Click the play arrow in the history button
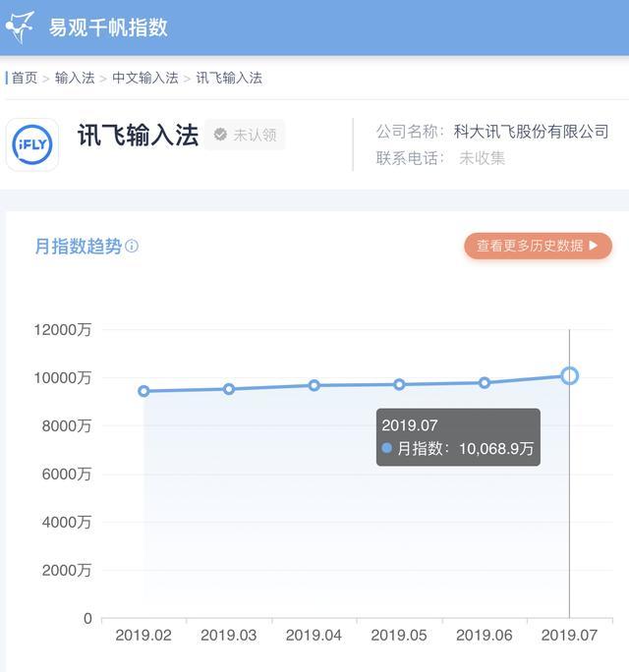 tap(594, 246)
